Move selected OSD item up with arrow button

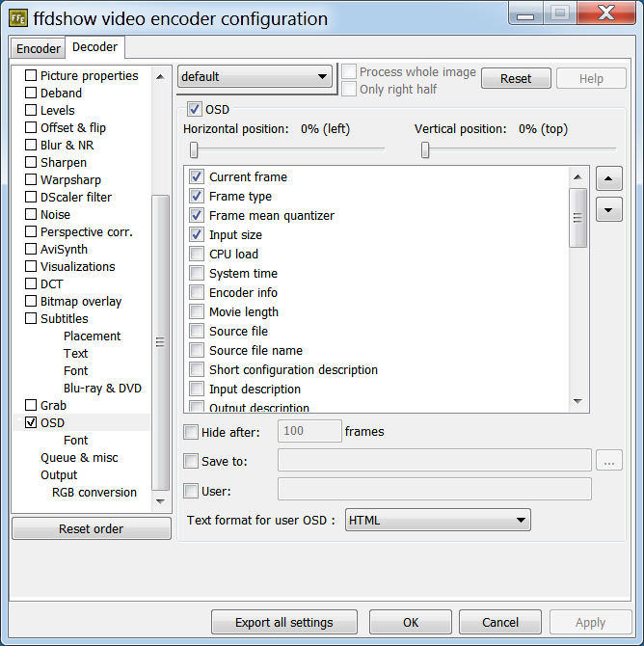(608, 178)
